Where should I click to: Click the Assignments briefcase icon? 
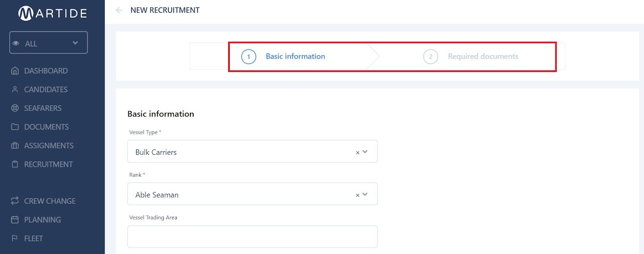click(x=15, y=145)
